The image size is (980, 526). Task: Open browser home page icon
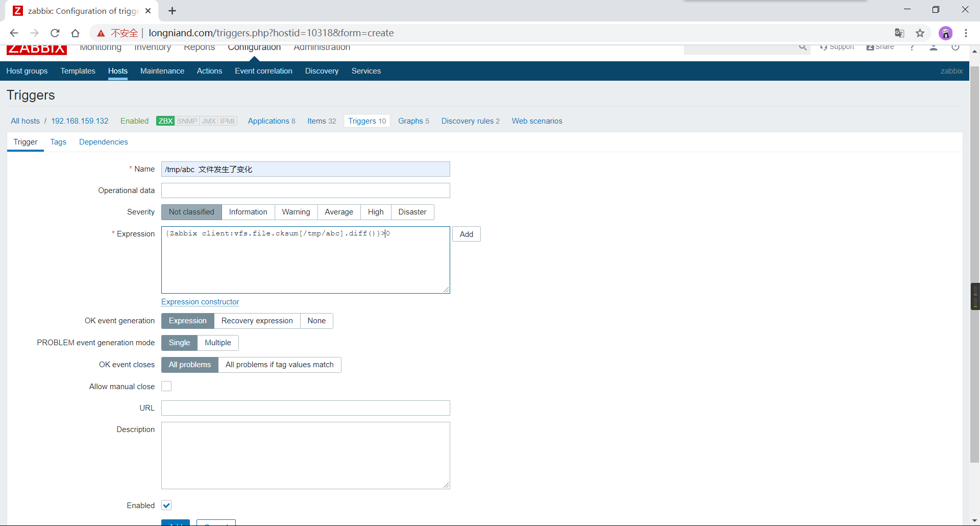tap(76, 33)
